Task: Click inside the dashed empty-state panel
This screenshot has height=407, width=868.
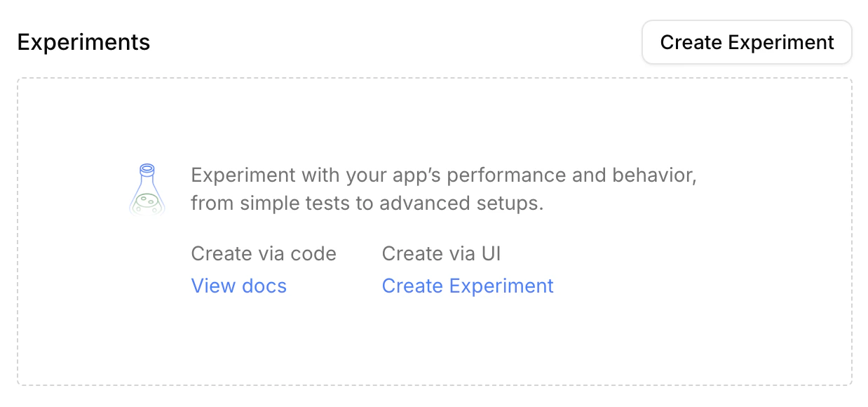Action: (433, 337)
